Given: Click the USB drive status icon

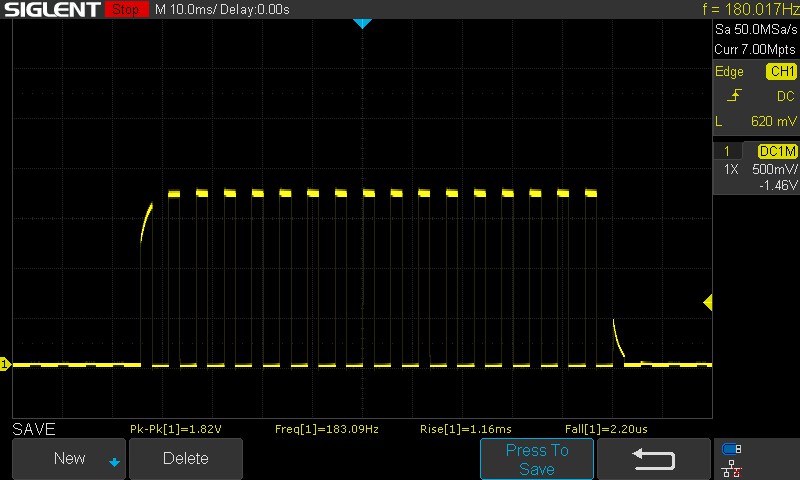Looking at the screenshot, I should [x=731, y=449].
